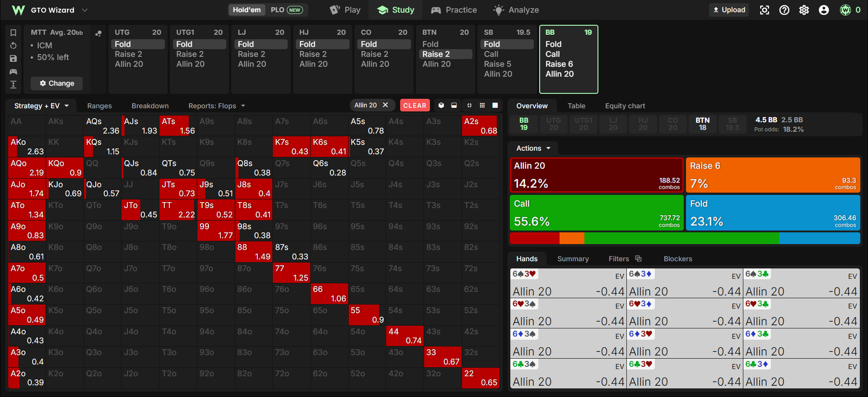Select the AKo hand cell in range grid

[x=27, y=147]
